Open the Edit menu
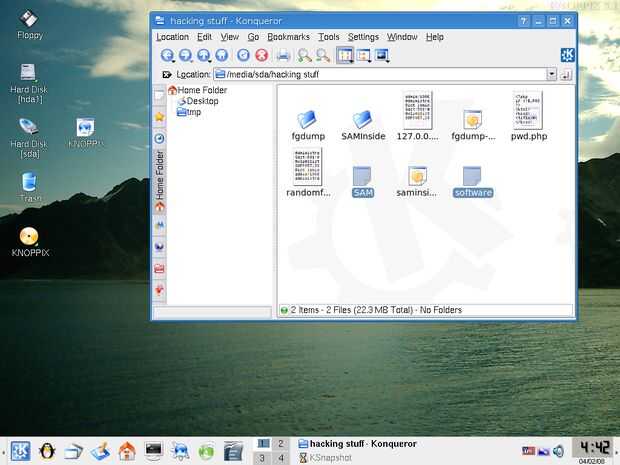The height and width of the screenshot is (465, 620). (x=204, y=37)
